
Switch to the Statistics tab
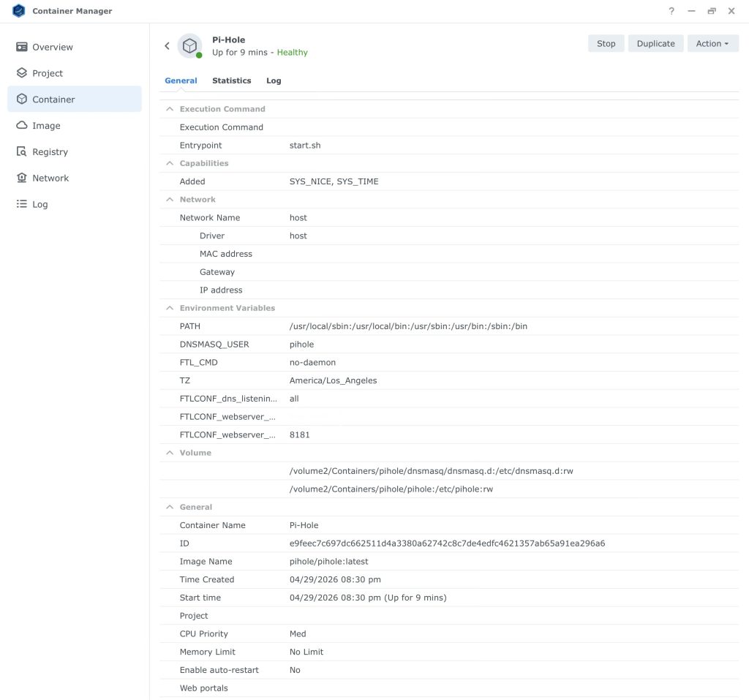(232, 80)
